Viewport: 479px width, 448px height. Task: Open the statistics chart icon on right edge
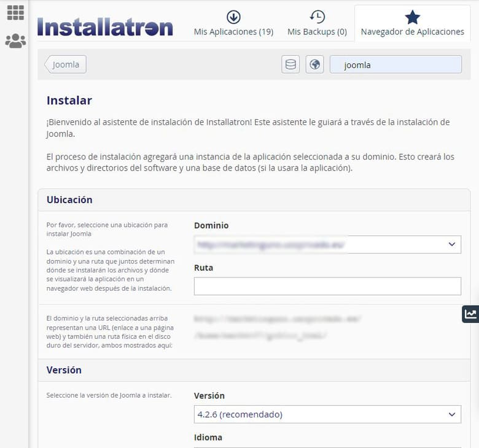click(470, 314)
